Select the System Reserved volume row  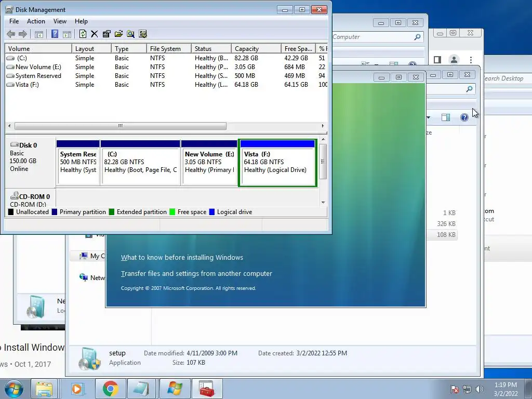[166, 76]
